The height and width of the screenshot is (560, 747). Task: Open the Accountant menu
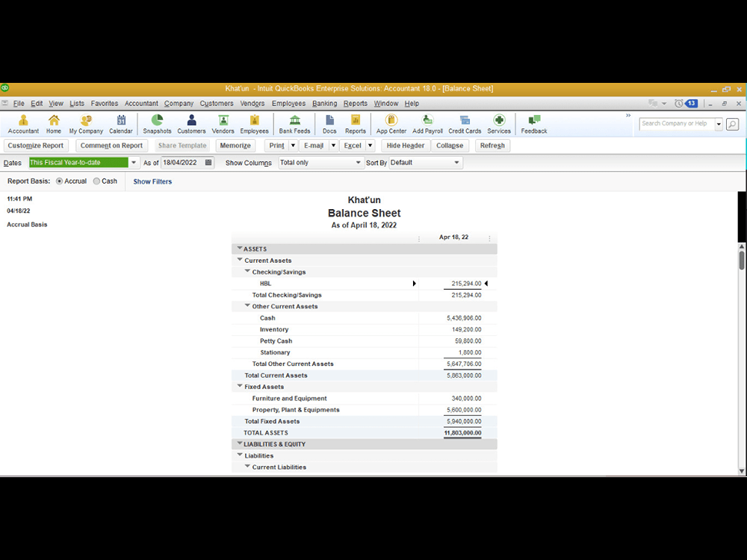pyautogui.click(x=141, y=103)
